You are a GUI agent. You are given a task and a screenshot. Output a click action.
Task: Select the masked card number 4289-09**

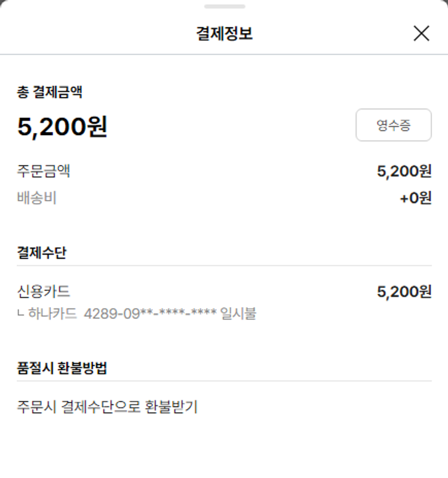150,313
